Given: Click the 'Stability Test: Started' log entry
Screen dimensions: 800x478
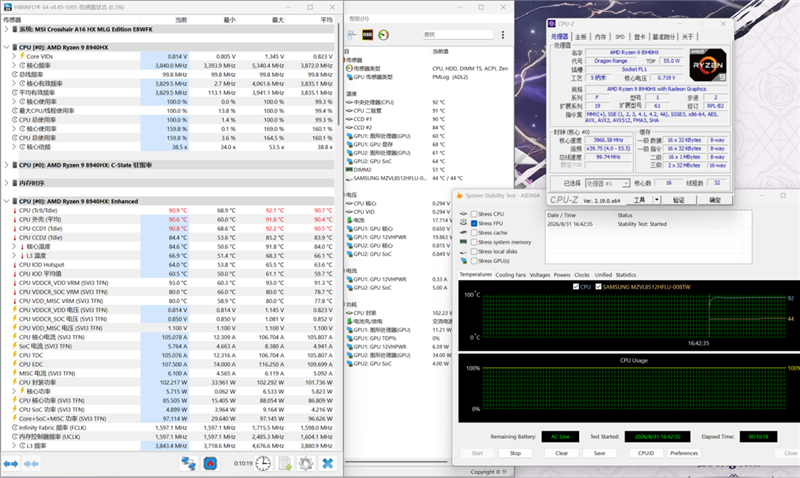Looking at the screenshot, I should 642,224.
